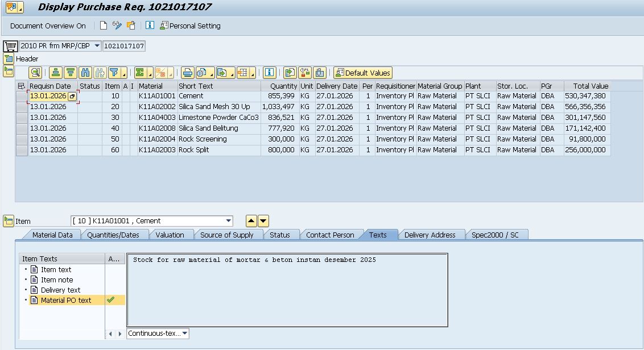The image size is (644, 350).
Task: Click the Default Values button
Action: 363,73
